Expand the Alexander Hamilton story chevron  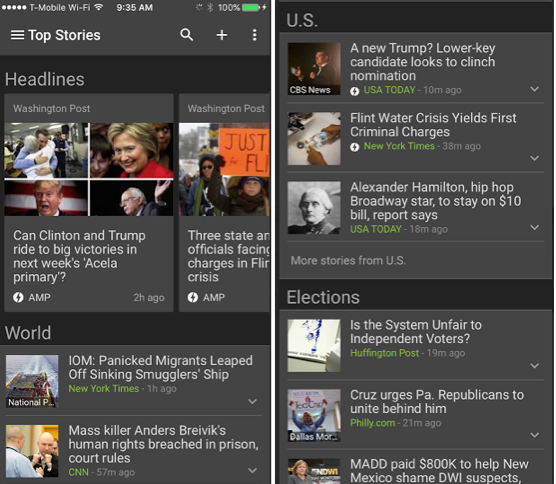pos(535,227)
